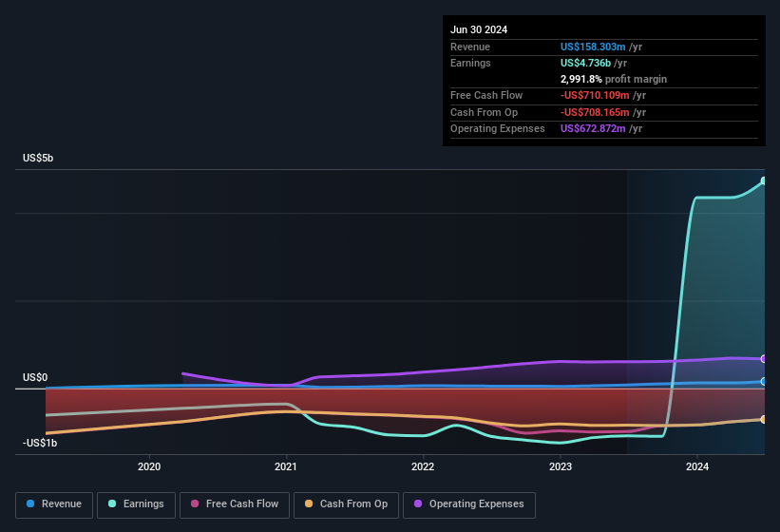Click the US$672.872m operating expenses value

593,129
